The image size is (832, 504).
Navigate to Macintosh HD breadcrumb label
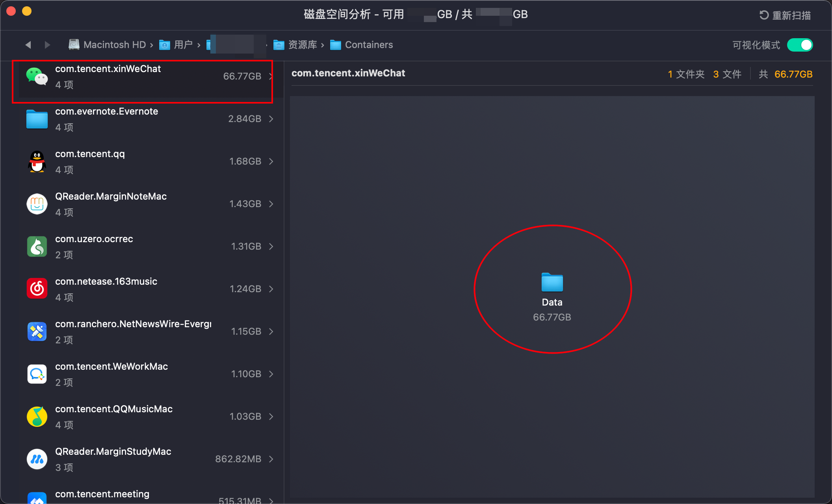pos(115,45)
